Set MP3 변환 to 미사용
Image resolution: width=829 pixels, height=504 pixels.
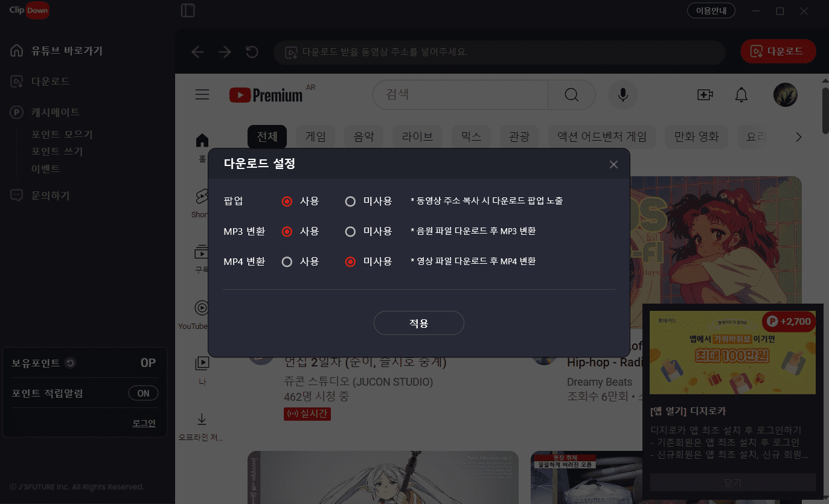[350, 231]
